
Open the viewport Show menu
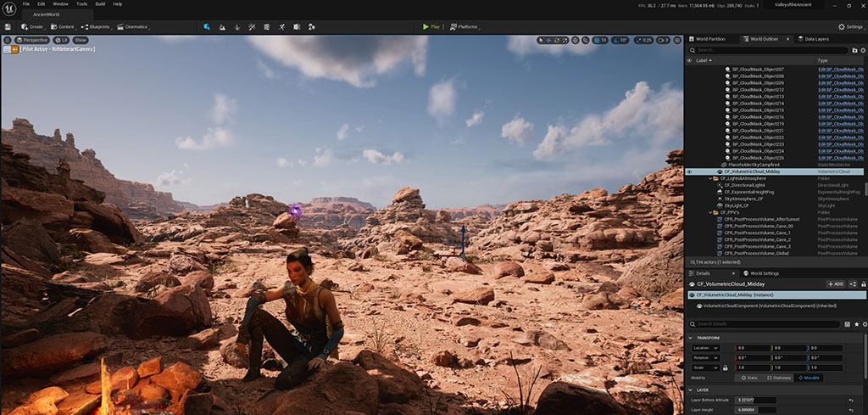click(x=81, y=40)
